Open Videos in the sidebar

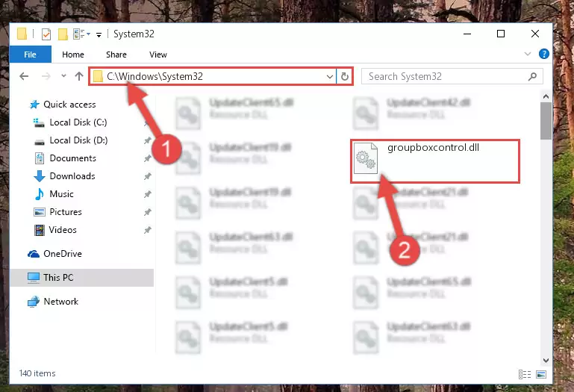pyautogui.click(x=63, y=230)
